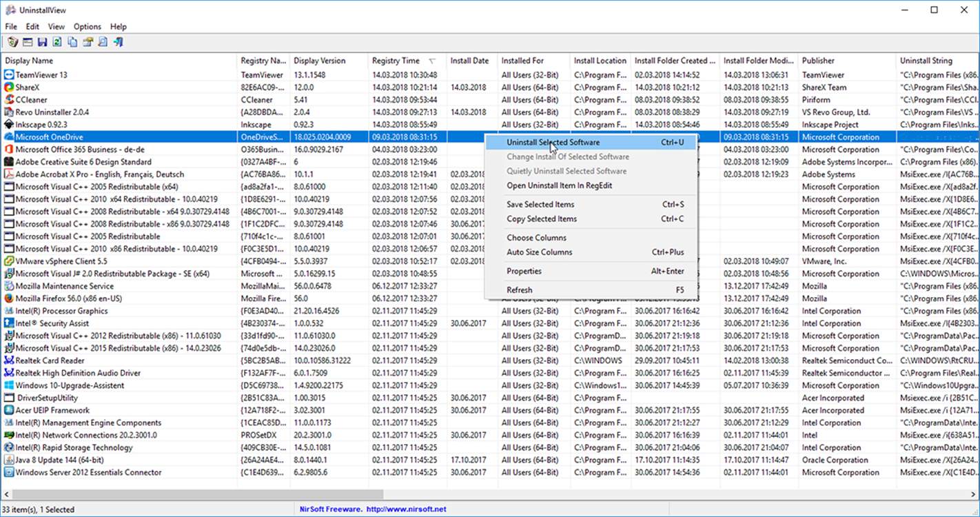Choose Uninstall Selected Software from context menu

coord(591,142)
